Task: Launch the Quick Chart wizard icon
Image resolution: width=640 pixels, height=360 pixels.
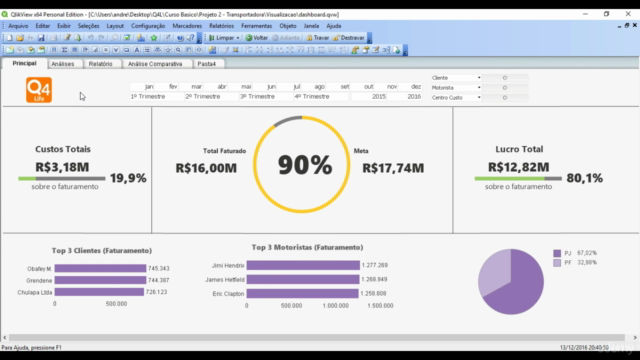Action: [141, 38]
